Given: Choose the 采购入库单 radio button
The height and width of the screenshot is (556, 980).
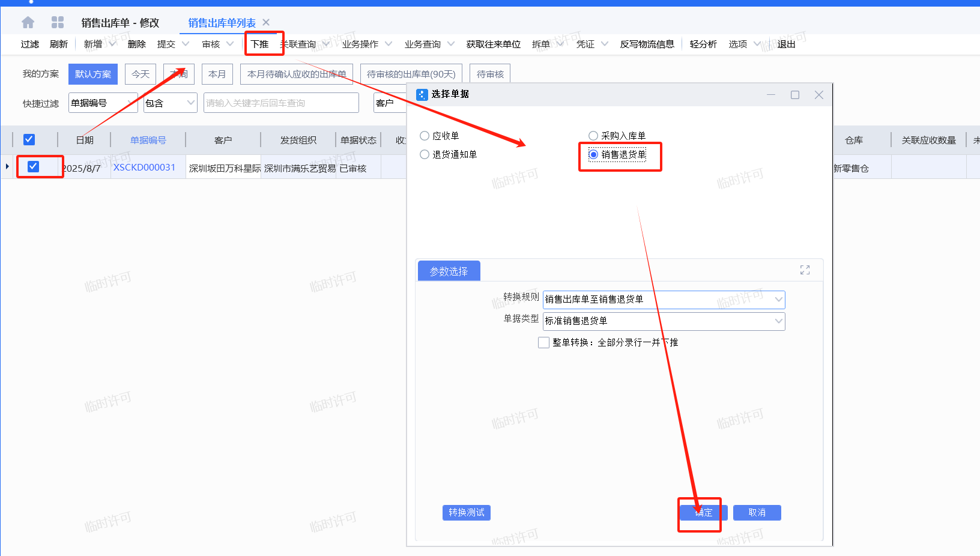Looking at the screenshot, I should click(x=593, y=136).
